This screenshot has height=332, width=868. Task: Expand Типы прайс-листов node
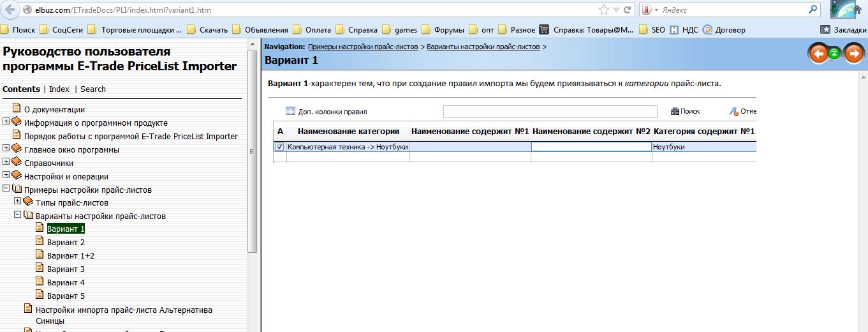(18, 202)
